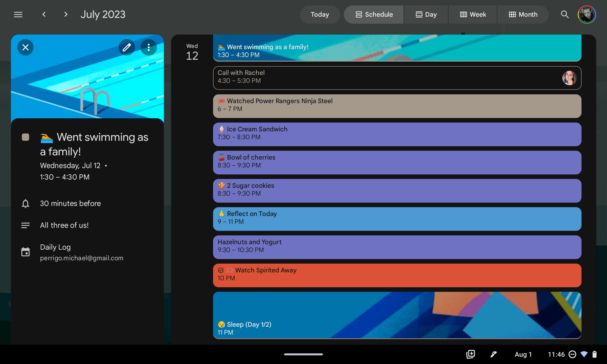
Task: Open the system status area clock
Action: (x=556, y=354)
